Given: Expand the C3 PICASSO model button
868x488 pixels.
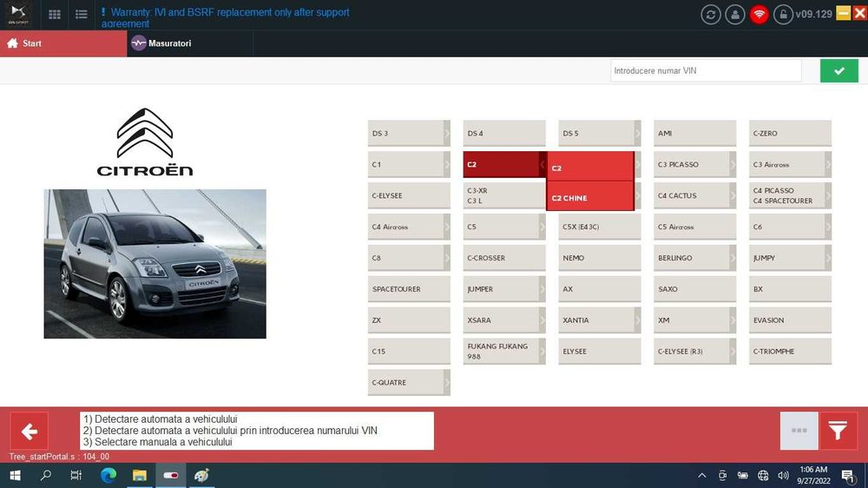Looking at the screenshot, I should (x=694, y=164).
